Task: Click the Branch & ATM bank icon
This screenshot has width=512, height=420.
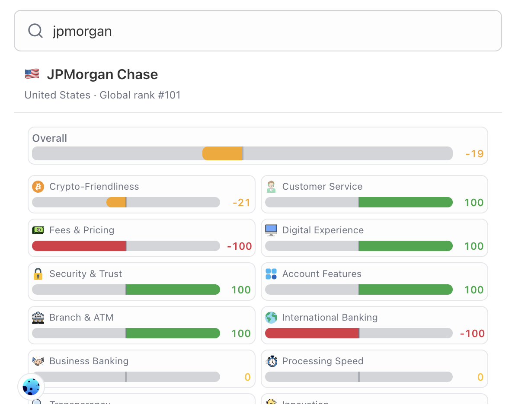Action: (38, 317)
